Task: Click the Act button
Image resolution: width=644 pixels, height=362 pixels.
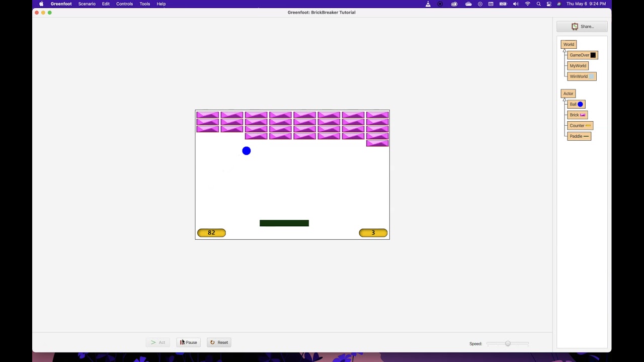Action: point(157,342)
